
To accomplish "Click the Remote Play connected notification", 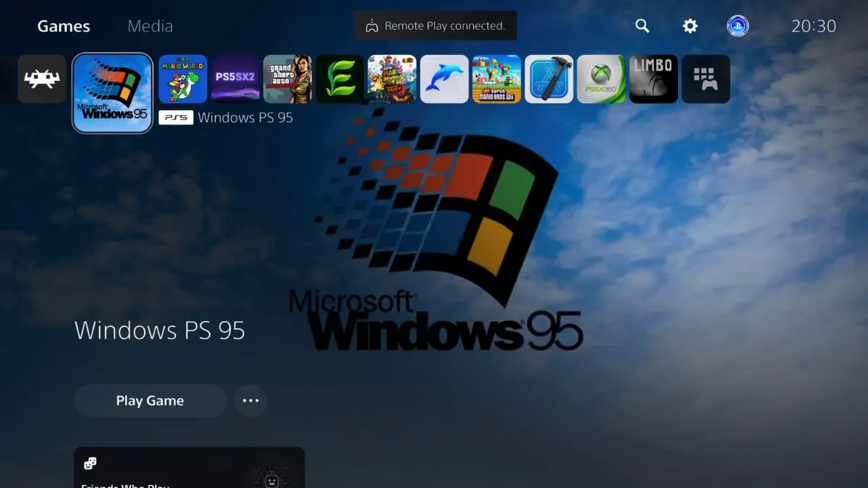I will [435, 26].
